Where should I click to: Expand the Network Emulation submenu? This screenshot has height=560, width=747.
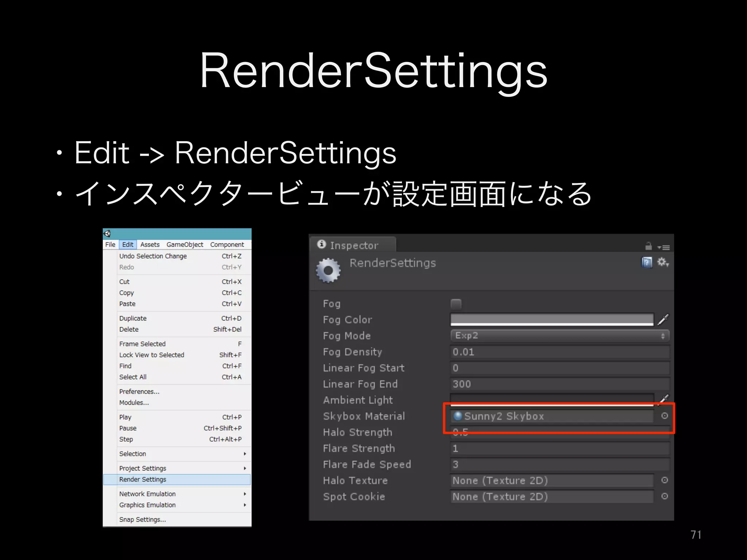point(185,494)
